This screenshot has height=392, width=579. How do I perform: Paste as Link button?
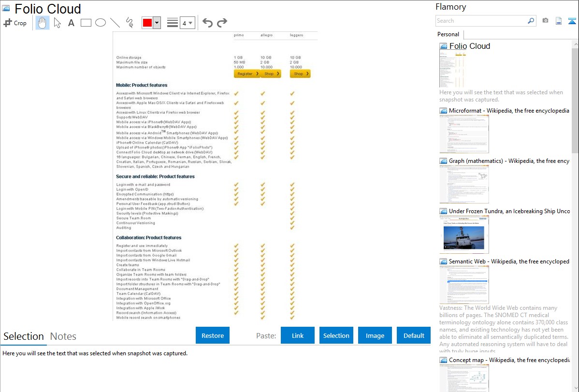pyautogui.click(x=298, y=335)
